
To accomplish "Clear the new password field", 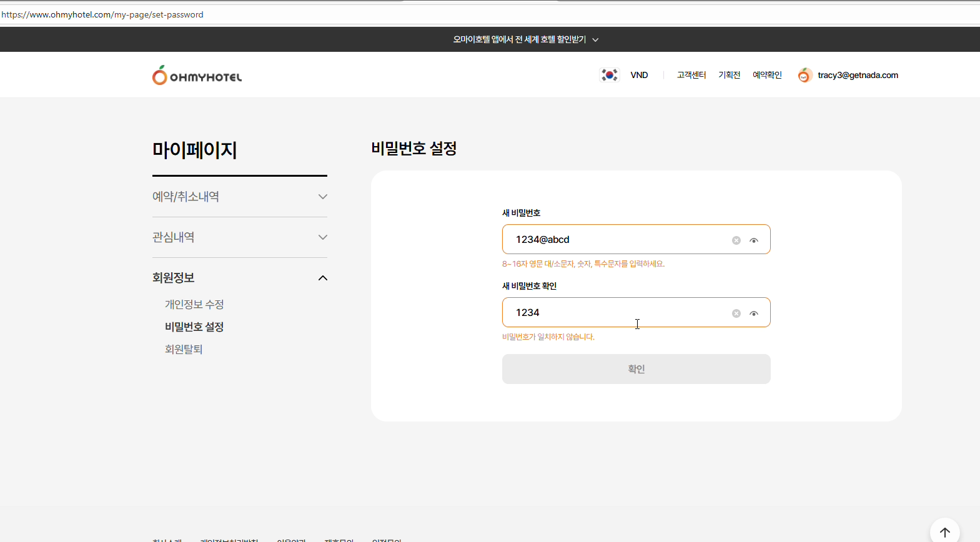I will pos(736,240).
